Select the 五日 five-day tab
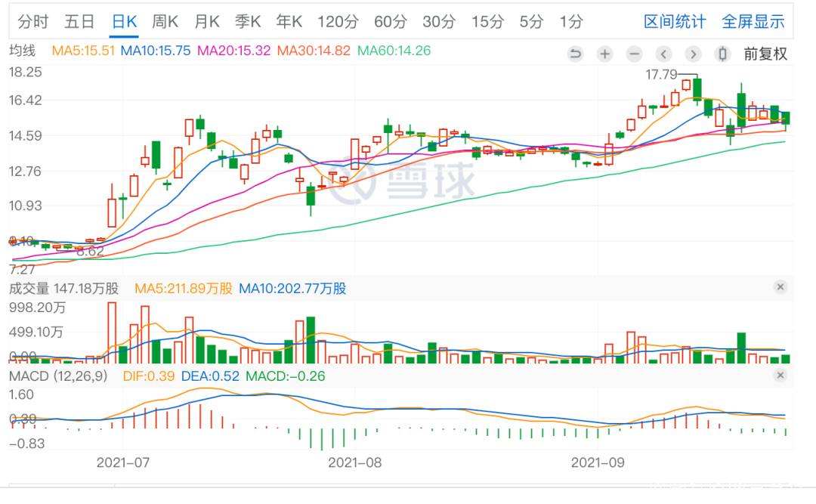 [x=79, y=22]
